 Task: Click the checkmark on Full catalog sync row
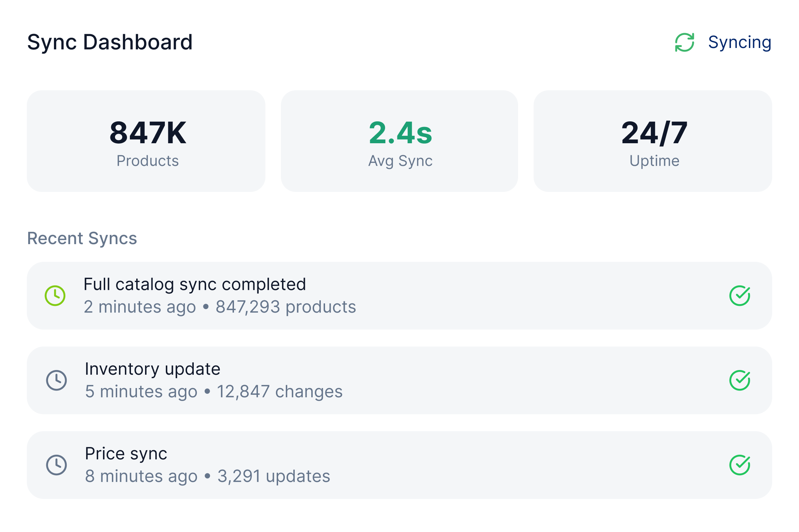pyautogui.click(x=740, y=296)
